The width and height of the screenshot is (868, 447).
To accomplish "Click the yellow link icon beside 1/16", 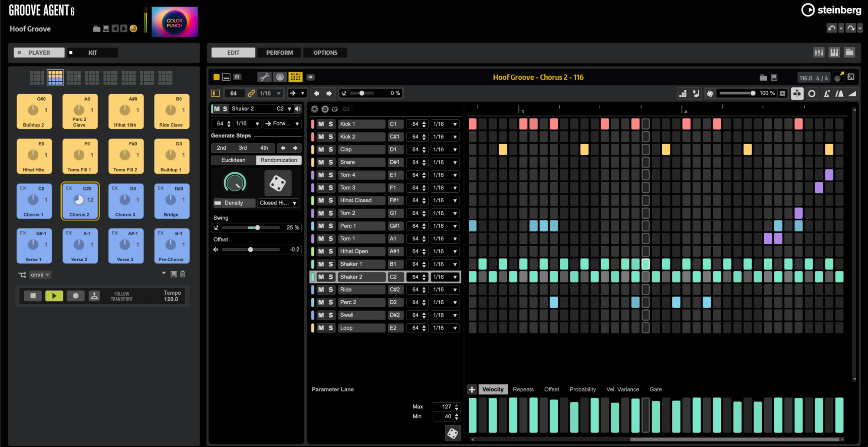I will 251,93.
